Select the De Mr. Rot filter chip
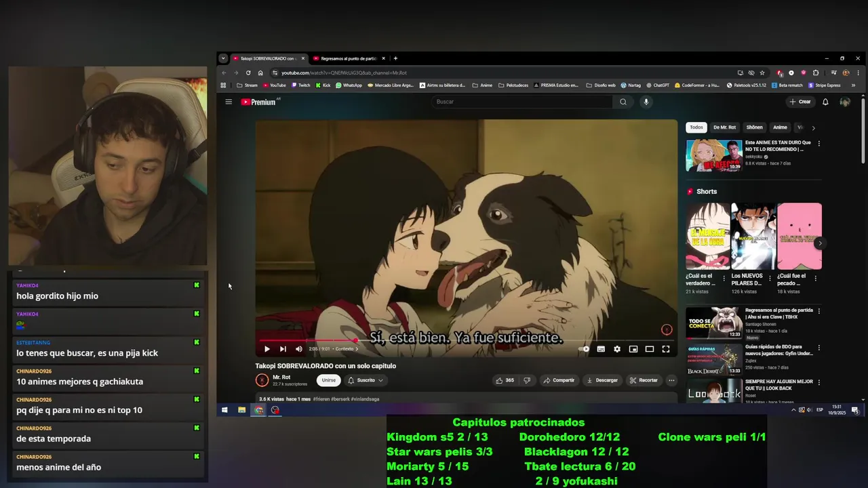Viewport: 868px width, 488px height. tap(724, 127)
